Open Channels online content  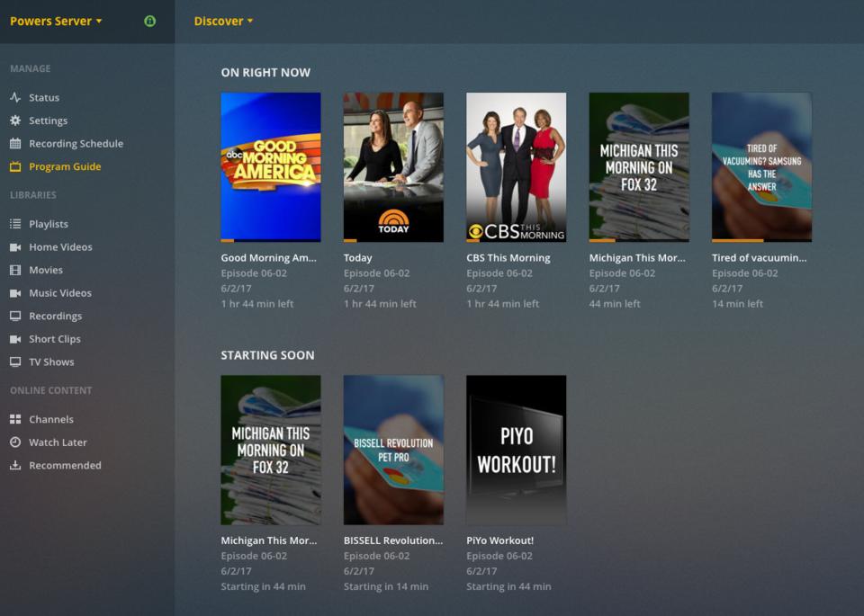(x=51, y=419)
